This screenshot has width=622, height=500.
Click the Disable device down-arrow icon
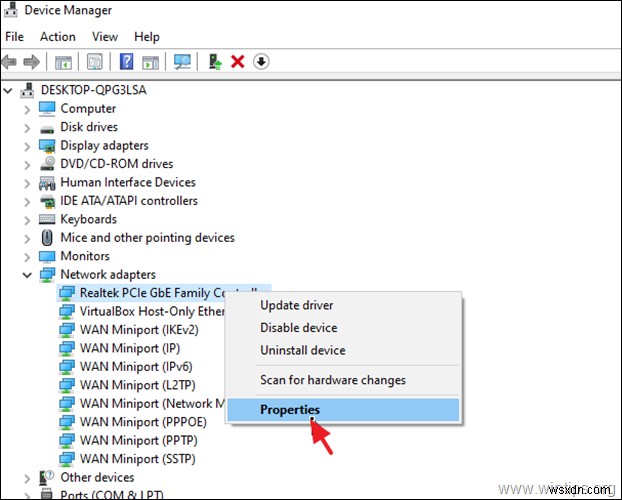pos(261,62)
